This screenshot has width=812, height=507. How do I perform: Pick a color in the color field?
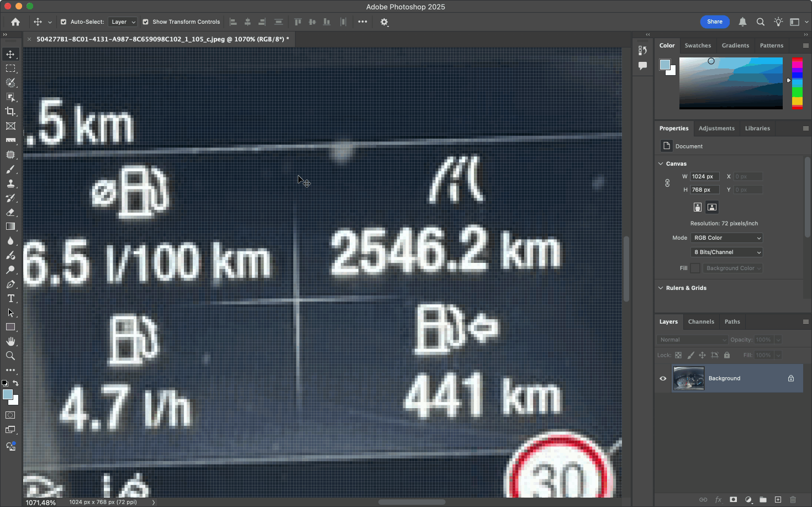(x=731, y=83)
